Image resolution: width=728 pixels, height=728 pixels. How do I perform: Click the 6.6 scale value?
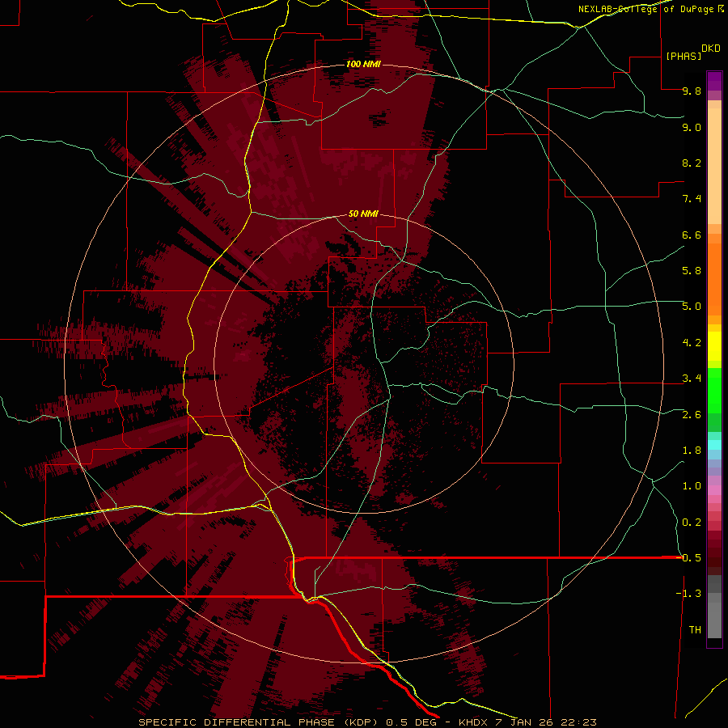[692, 235]
